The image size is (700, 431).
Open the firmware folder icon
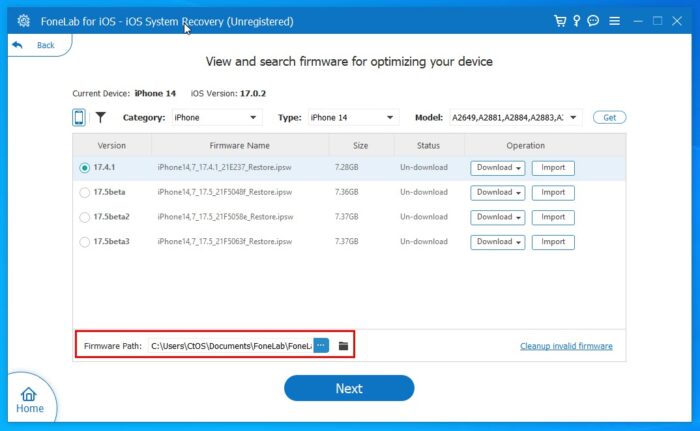coord(343,346)
